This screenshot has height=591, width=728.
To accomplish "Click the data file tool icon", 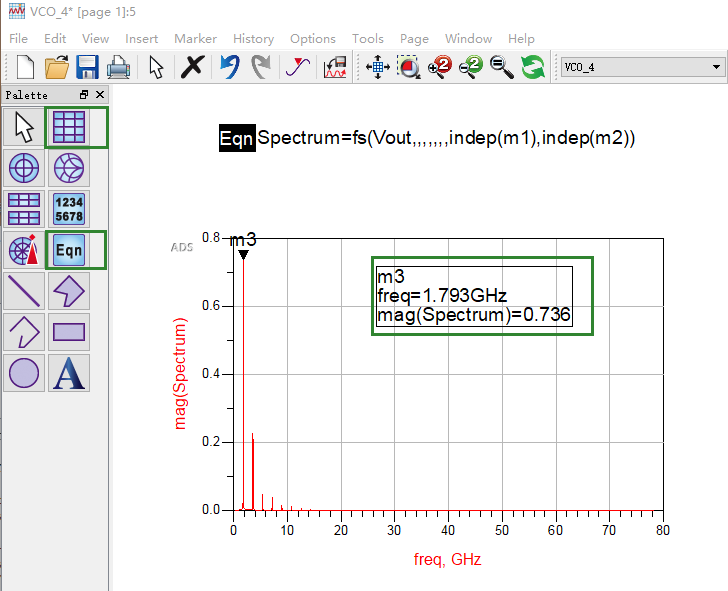I will (335, 67).
